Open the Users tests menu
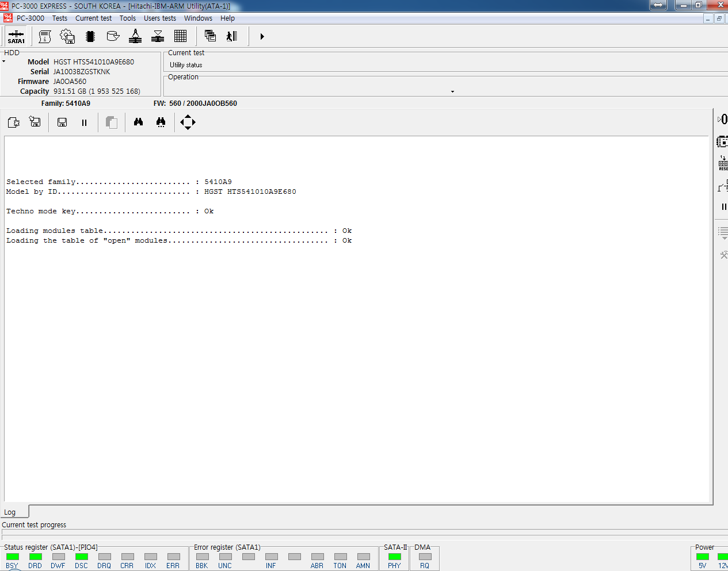The image size is (728, 571). coord(160,18)
